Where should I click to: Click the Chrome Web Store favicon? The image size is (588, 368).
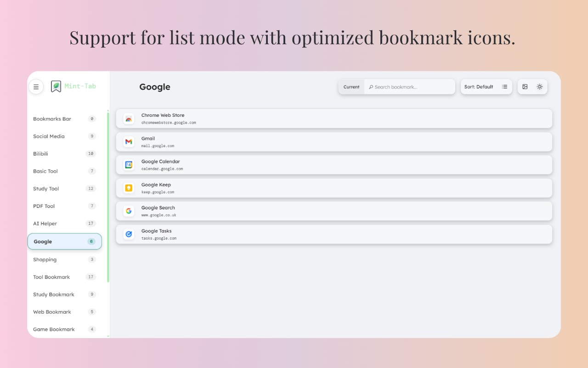pos(129,119)
